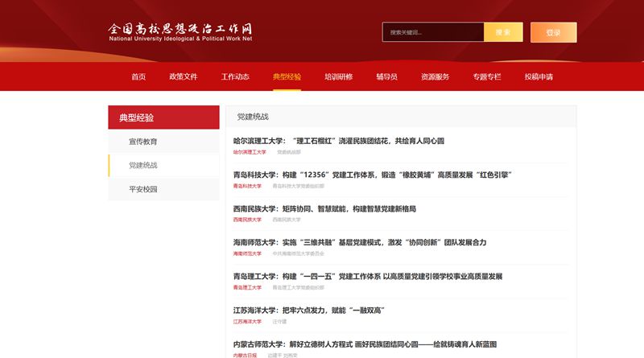The width and height of the screenshot is (644, 358).
Task: Click the red 江苏海洋大学 source tag
Action: [x=247, y=321]
